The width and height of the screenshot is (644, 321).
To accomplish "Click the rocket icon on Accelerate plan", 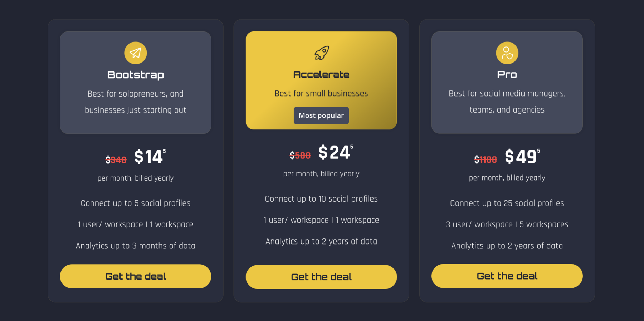I will (321, 53).
